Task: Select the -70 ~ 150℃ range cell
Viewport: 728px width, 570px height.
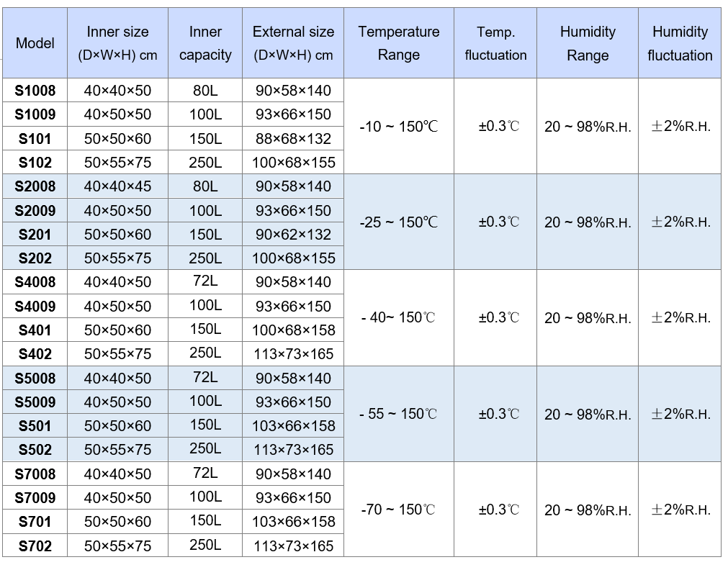Action: point(399,510)
